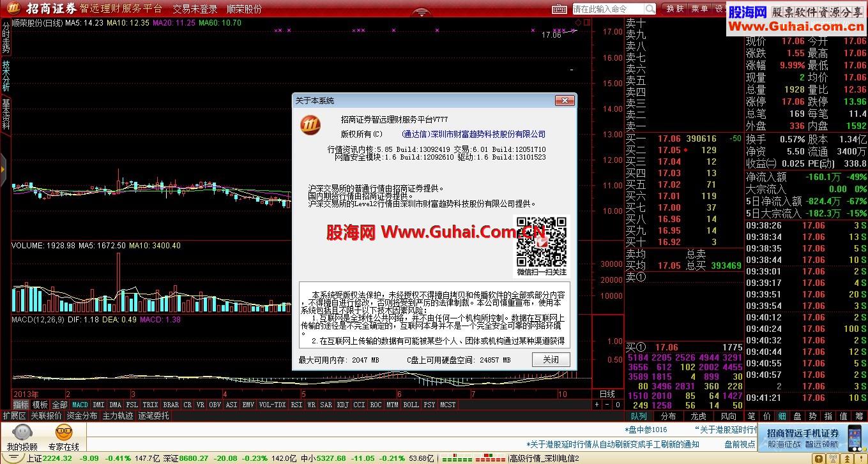Click the plus zoom button under 日线
Viewport: 868px width, 464px height.
click(x=597, y=405)
